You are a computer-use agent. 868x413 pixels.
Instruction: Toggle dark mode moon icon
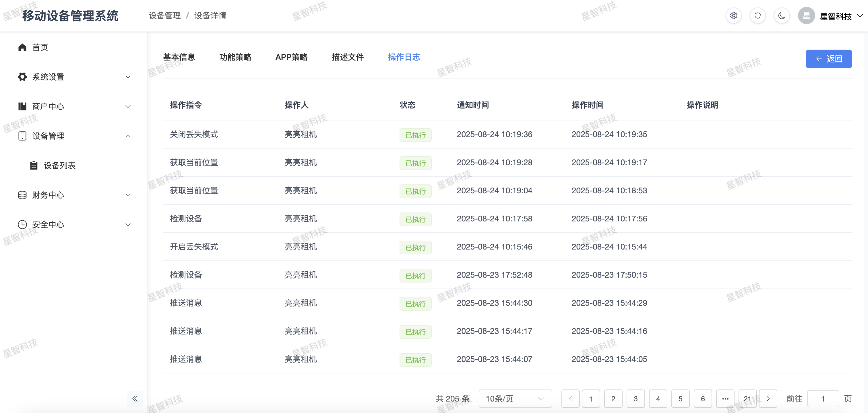[782, 16]
